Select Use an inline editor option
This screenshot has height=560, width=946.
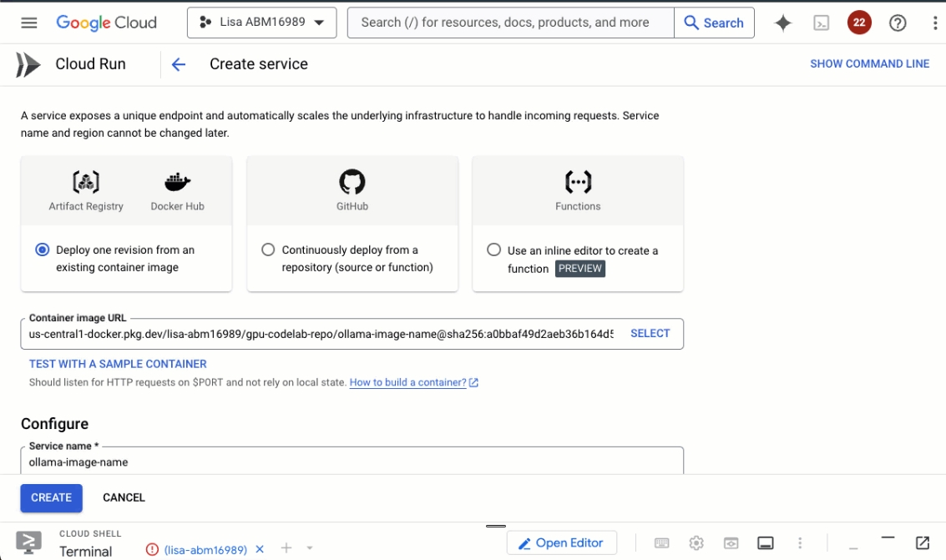[493, 250]
